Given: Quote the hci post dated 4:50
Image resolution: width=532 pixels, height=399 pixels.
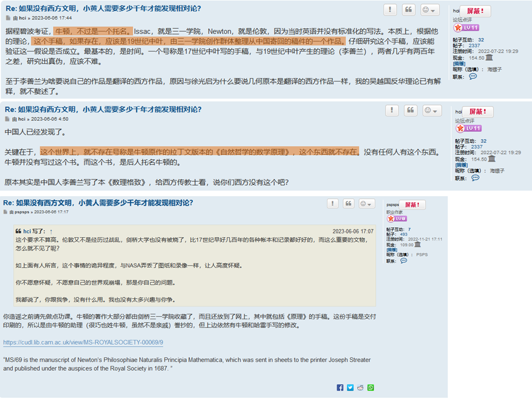Looking at the screenshot, I should [411, 110].
